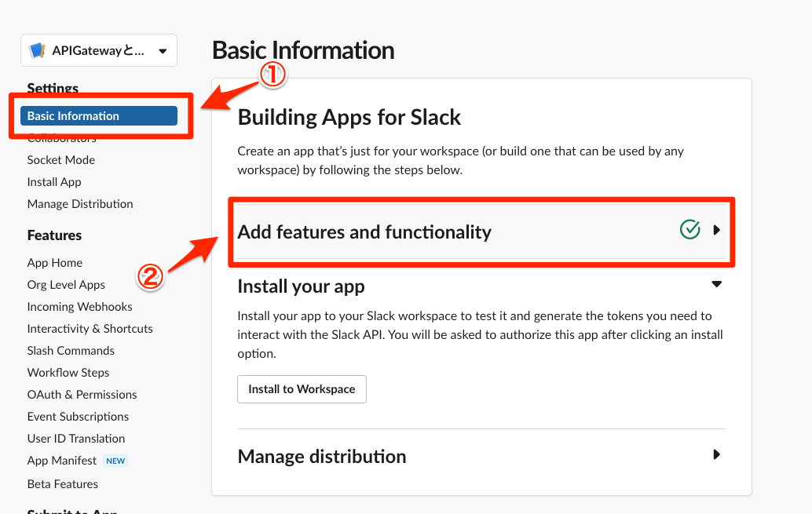Click the green checkmark status icon
This screenshot has width=812, height=514.
689,230
